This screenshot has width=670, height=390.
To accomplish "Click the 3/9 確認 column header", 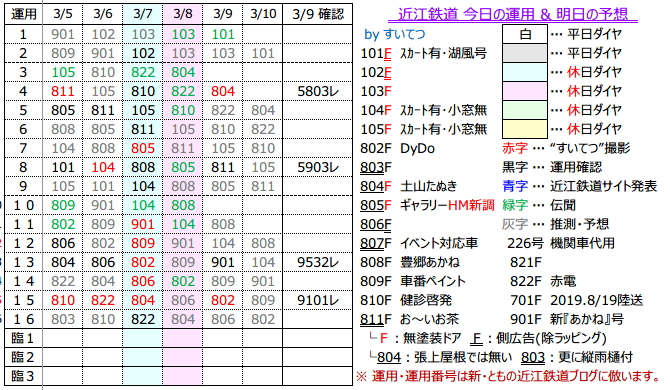I will click(318, 14).
